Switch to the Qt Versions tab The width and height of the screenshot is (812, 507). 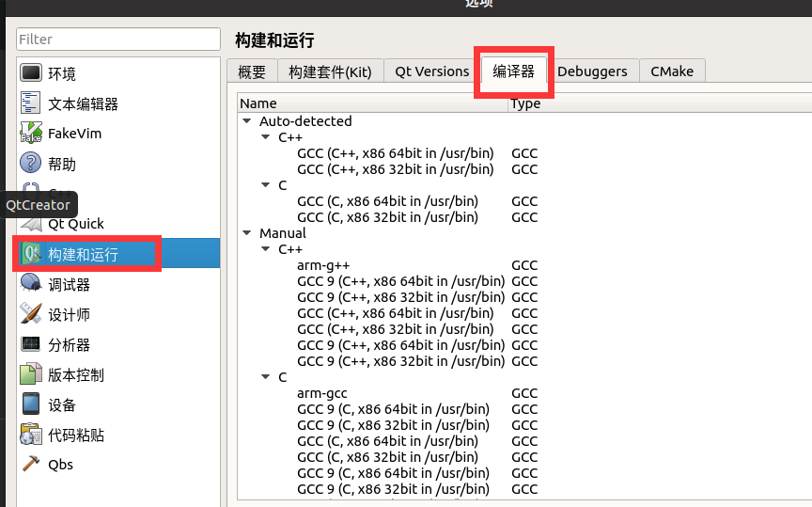(x=432, y=71)
